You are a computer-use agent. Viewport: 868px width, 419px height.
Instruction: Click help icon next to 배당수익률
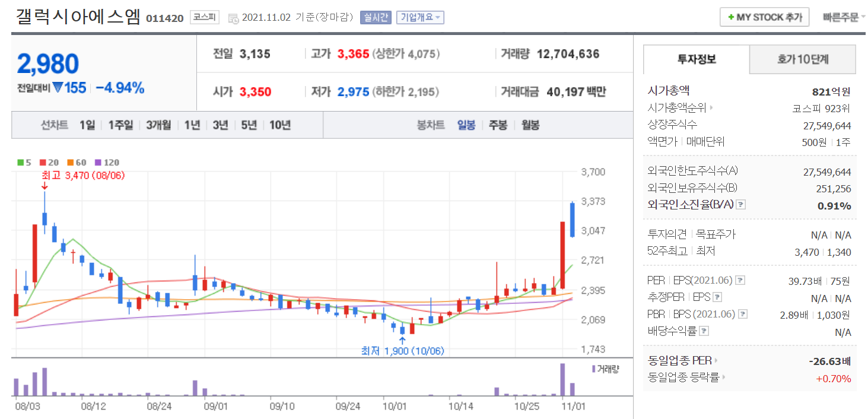(704, 331)
